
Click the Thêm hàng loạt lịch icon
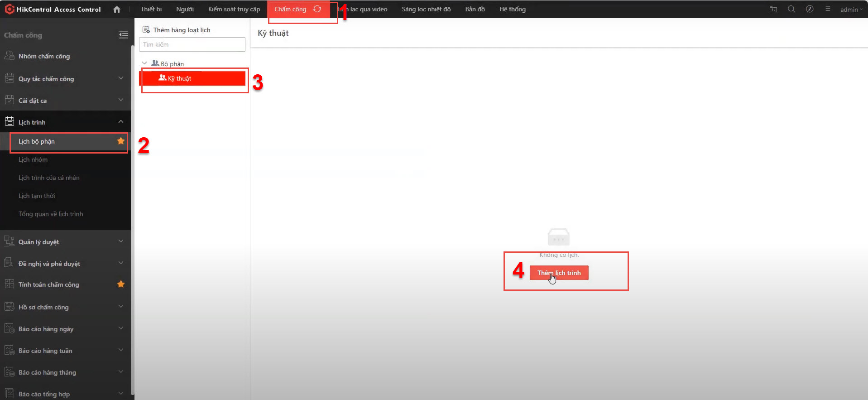[146, 30]
